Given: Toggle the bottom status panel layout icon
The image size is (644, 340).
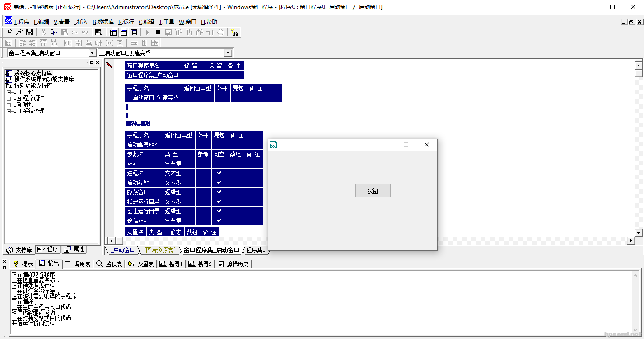Looking at the screenshot, I should pyautogui.click(x=123, y=32).
